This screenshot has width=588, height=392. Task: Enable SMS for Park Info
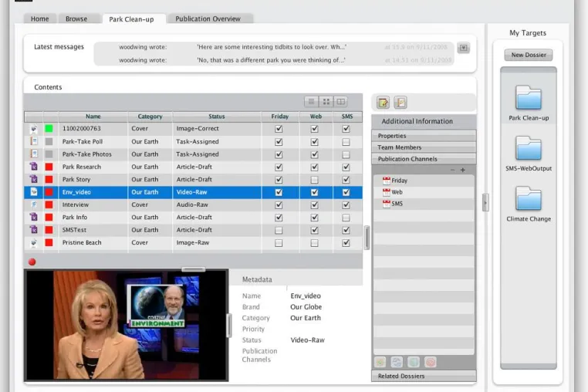click(x=346, y=218)
